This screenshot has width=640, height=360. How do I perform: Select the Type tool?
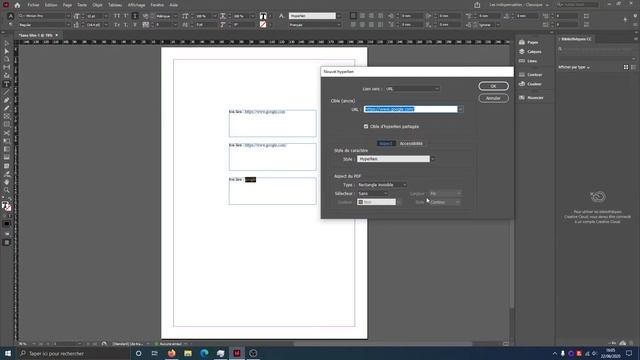pos(7,84)
